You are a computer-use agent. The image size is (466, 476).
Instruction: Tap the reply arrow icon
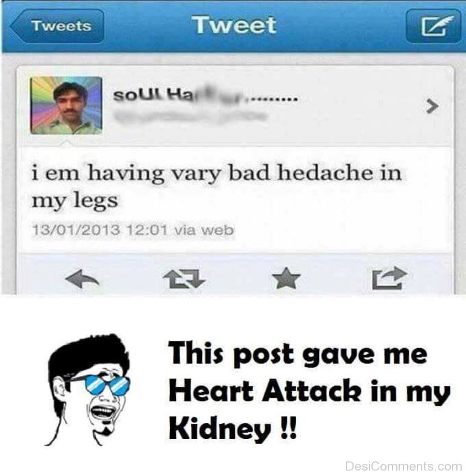click(x=82, y=278)
